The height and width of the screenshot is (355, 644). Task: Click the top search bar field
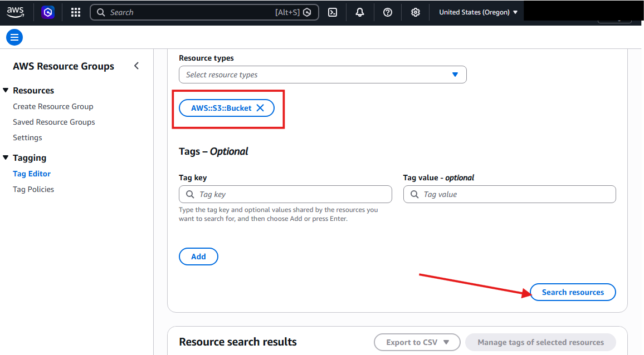(x=204, y=12)
